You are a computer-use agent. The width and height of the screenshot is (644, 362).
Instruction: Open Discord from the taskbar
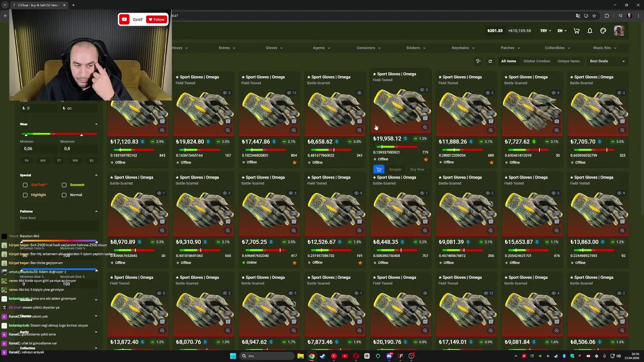[x=389, y=356]
